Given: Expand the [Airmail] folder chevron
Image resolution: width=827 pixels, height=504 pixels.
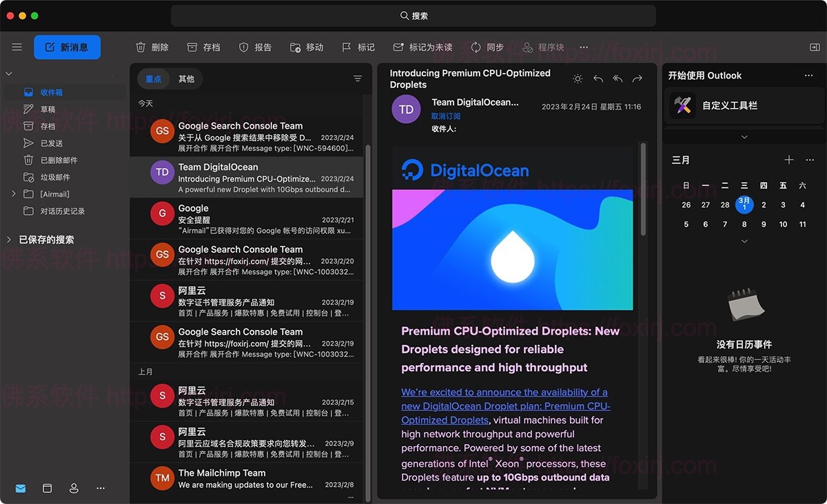Looking at the screenshot, I should click(12, 193).
